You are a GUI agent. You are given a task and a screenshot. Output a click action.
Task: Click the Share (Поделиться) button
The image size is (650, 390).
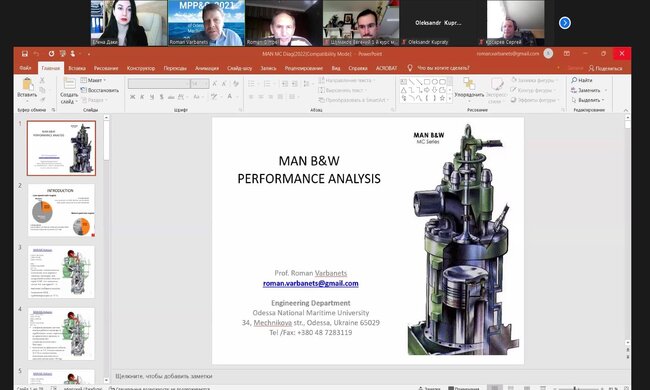tap(606, 68)
